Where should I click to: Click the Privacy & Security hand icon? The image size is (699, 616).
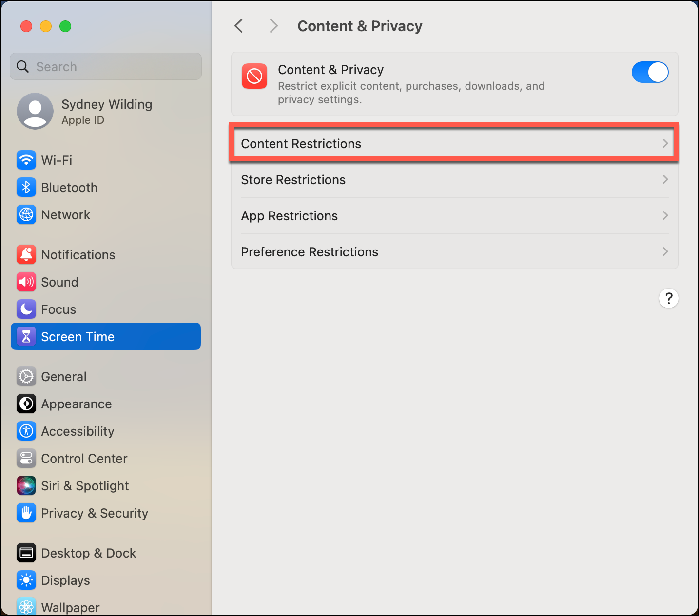pyautogui.click(x=26, y=513)
